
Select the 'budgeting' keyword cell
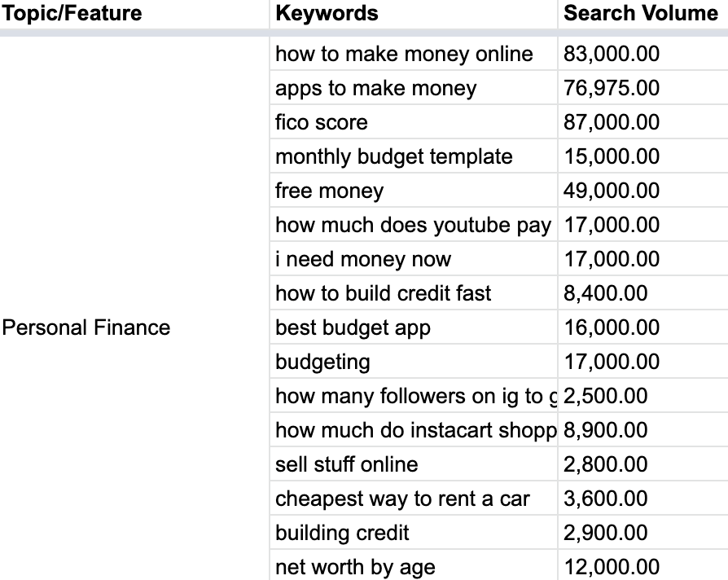coord(322,362)
